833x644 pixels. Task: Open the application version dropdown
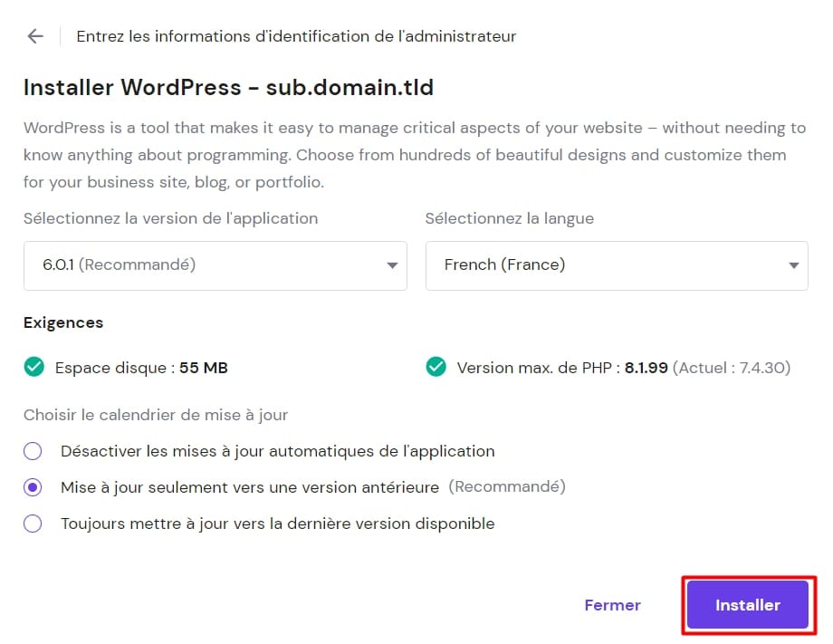pos(215,265)
